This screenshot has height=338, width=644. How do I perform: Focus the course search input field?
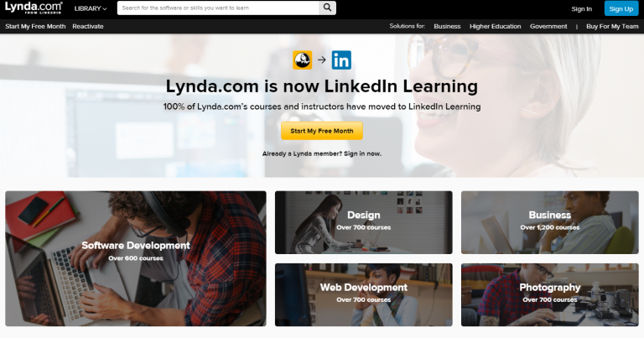[218, 8]
